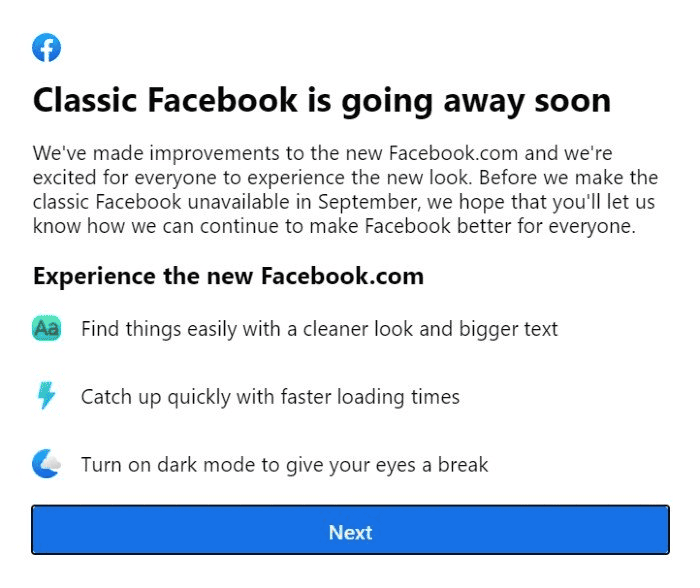Click the words 'faster loading times'

[x=374, y=397]
